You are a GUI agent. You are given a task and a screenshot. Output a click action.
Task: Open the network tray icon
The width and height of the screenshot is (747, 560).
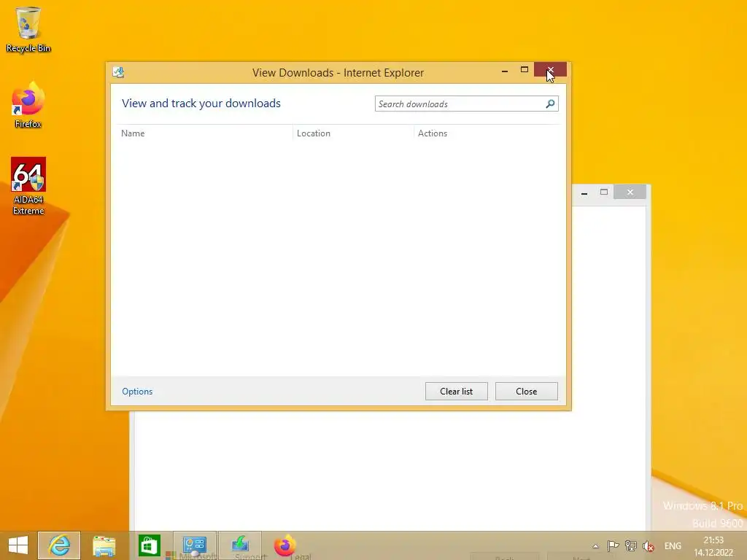631,545
